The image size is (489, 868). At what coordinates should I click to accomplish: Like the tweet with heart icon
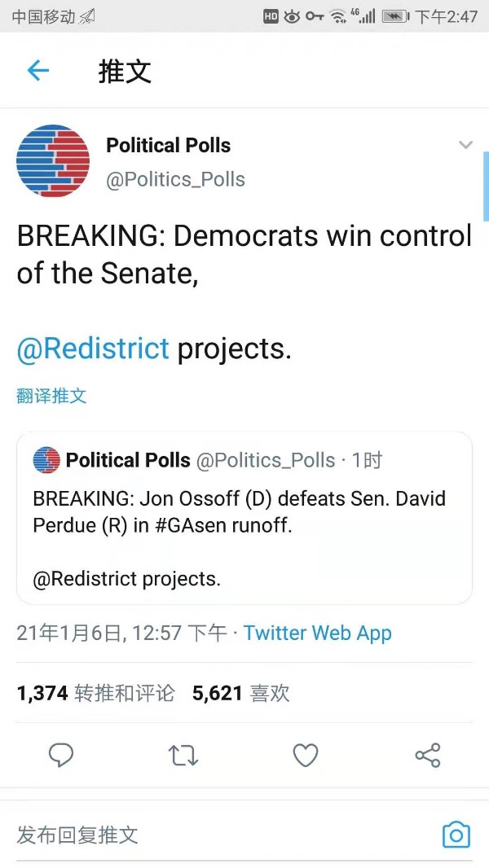click(305, 755)
